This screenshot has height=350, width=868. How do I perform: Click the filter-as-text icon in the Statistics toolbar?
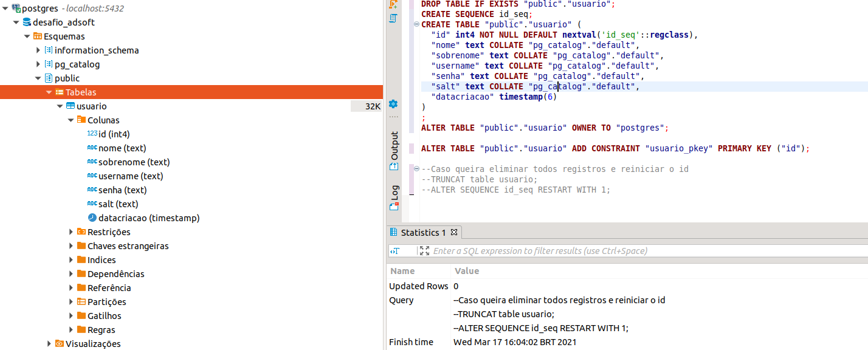click(x=394, y=250)
